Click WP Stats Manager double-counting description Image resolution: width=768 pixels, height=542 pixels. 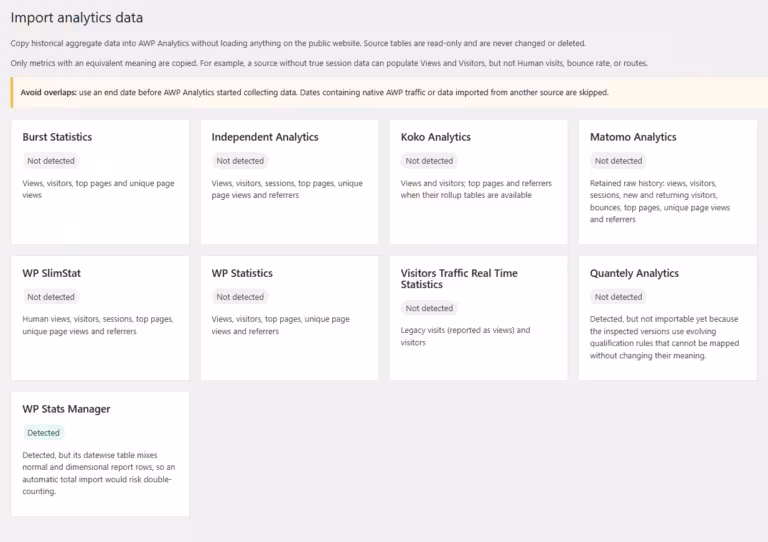[98, 473]
